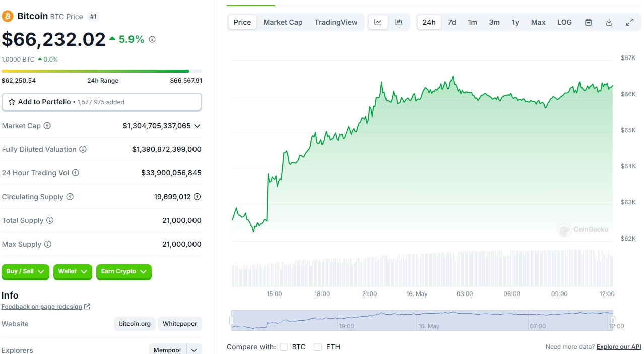The image size is (644, 354).
Task: Switch to the Market Cap tab
Action: tap(283, 22)
